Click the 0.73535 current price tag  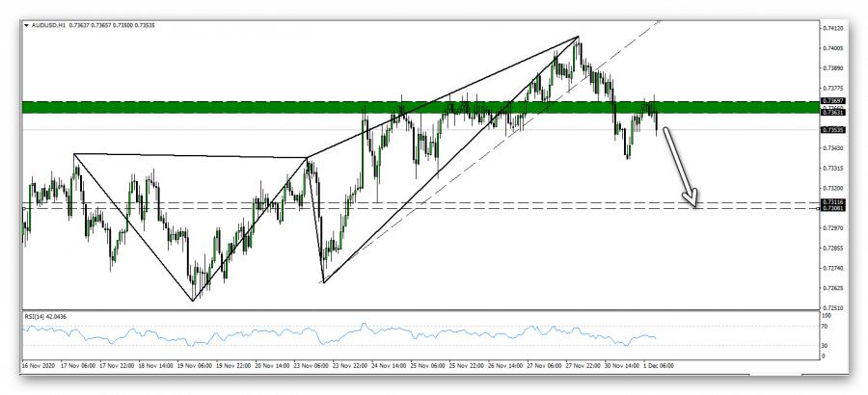tap(832, 129)
